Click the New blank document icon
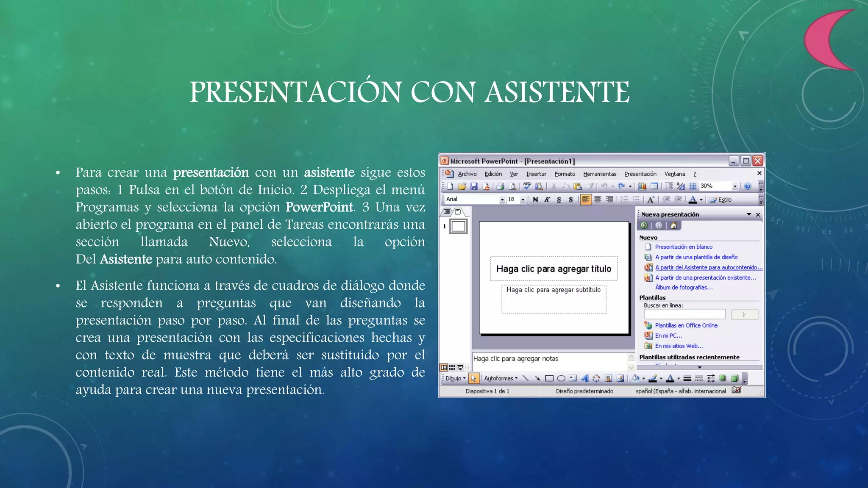Viewport: 868px width, 488px height. click(x=450, y=186)
